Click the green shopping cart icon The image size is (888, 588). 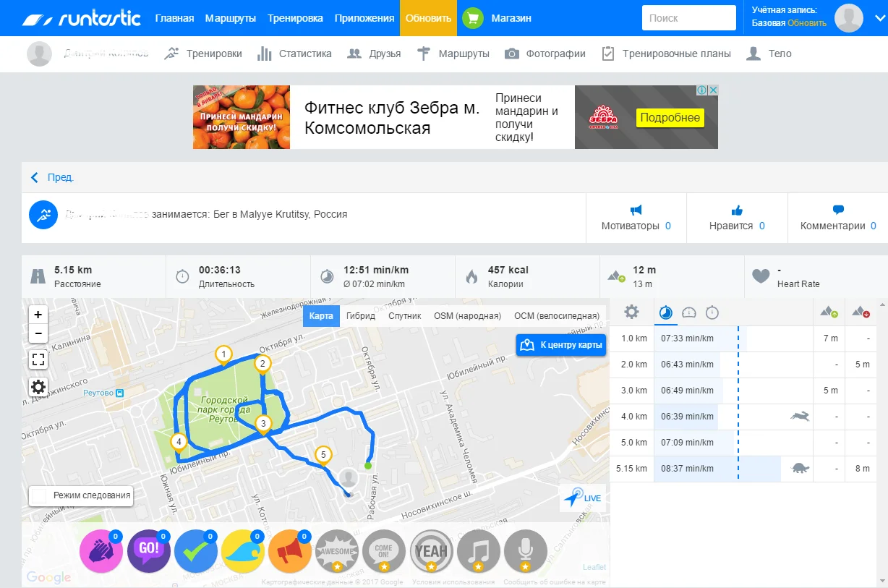(x=472, y=18)
